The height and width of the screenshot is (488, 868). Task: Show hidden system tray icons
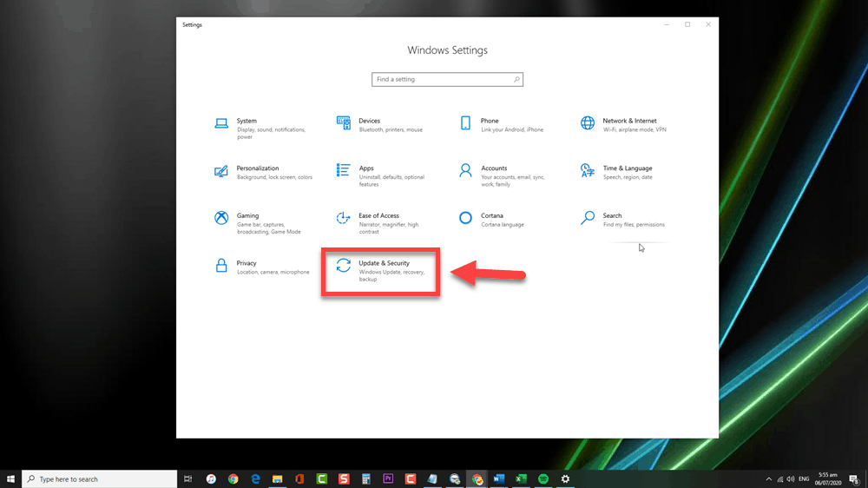click(768, 479)
